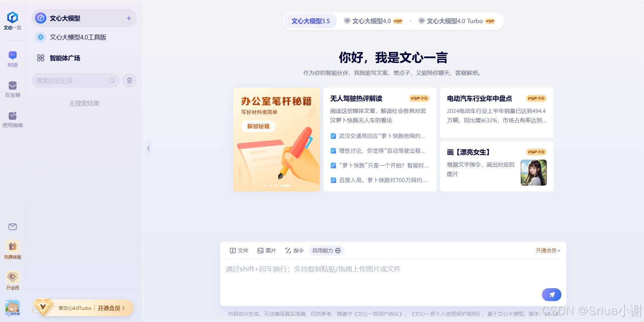644x322 pixels.
Task: Open the 电动汽车行业年中盘点 card
Action: (497, 113)
